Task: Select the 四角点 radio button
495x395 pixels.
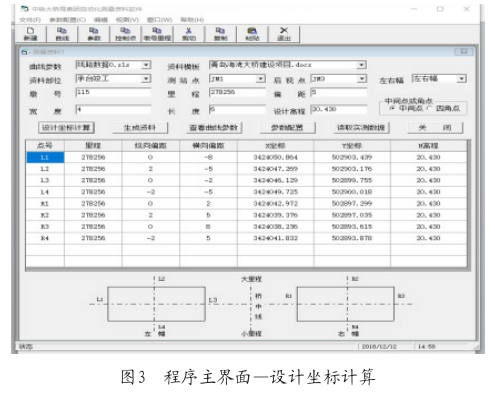Action: pyautogui.click(x=430, y=108)
